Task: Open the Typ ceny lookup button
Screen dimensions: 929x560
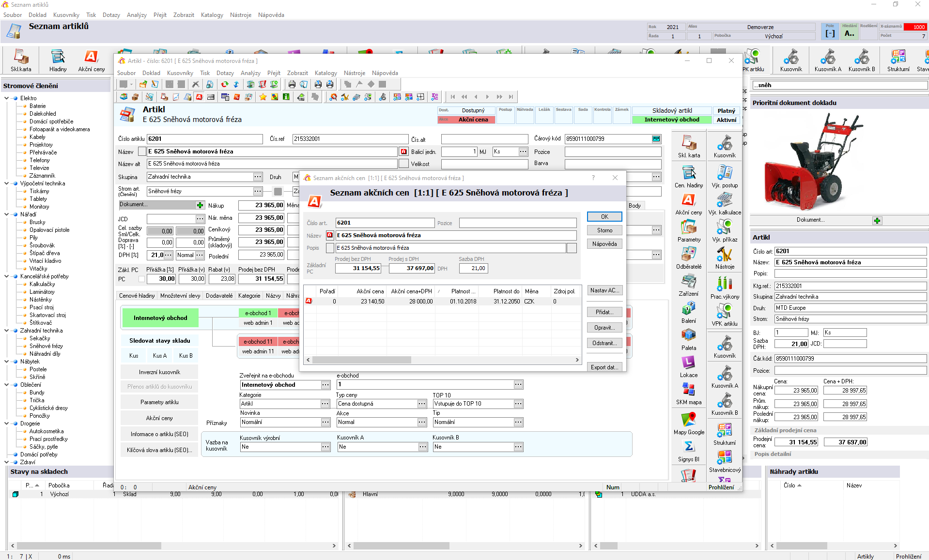Action: click(422, 404)
